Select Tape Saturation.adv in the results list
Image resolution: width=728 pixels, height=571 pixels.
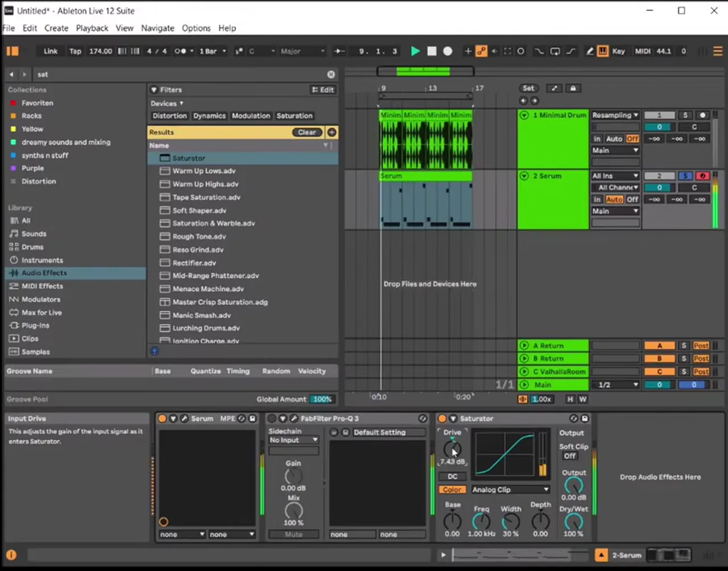click(242, 197)
